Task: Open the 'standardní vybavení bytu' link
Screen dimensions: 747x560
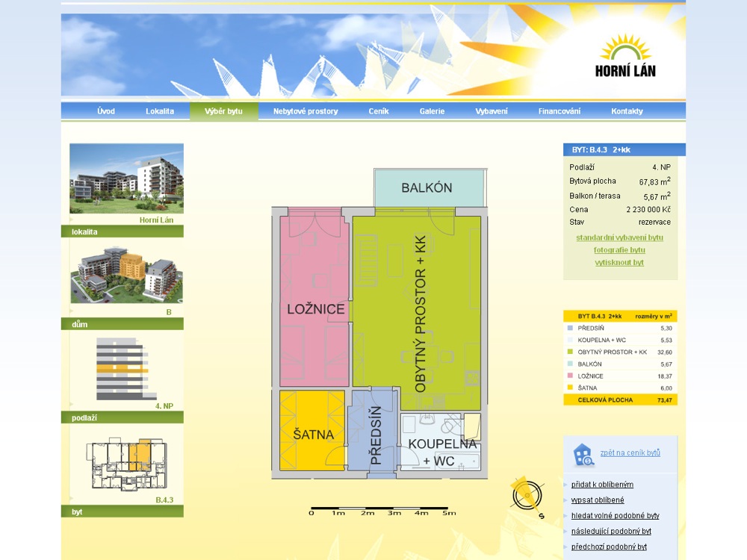Action: tap(619, 237)
